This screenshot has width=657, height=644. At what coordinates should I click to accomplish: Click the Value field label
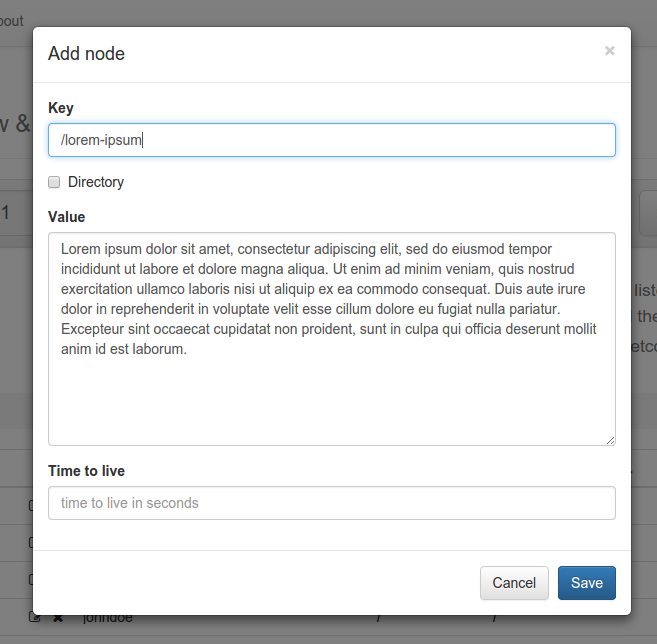click(67, 217)
